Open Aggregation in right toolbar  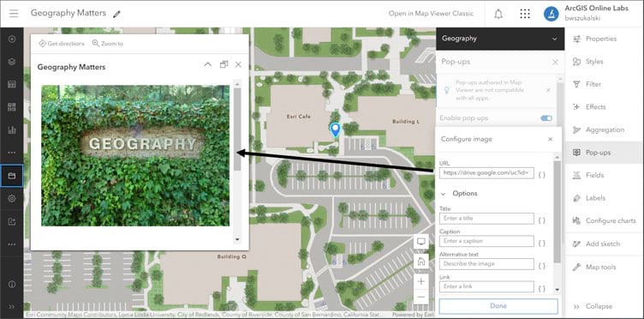click(x=604, y=129)
